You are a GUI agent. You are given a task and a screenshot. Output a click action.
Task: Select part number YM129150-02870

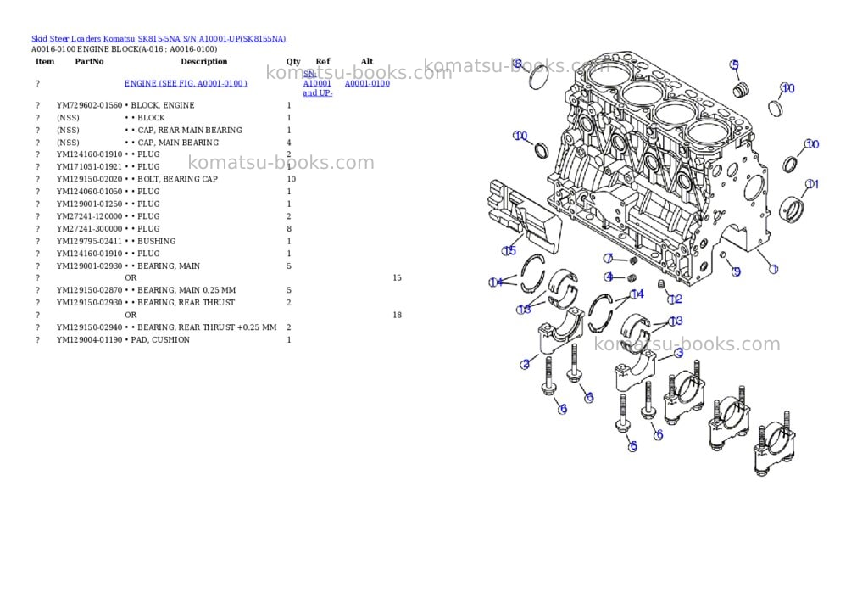coord(89,290)
